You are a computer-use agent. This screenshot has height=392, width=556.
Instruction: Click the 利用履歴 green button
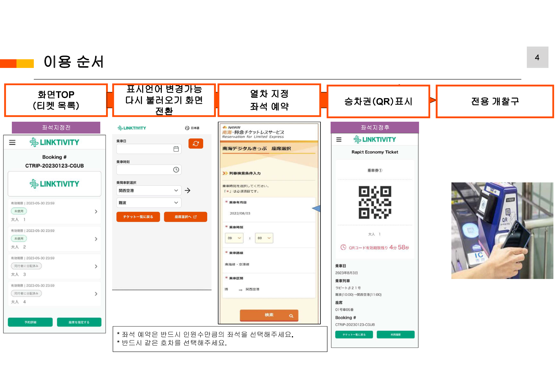(x=396, y=334)
